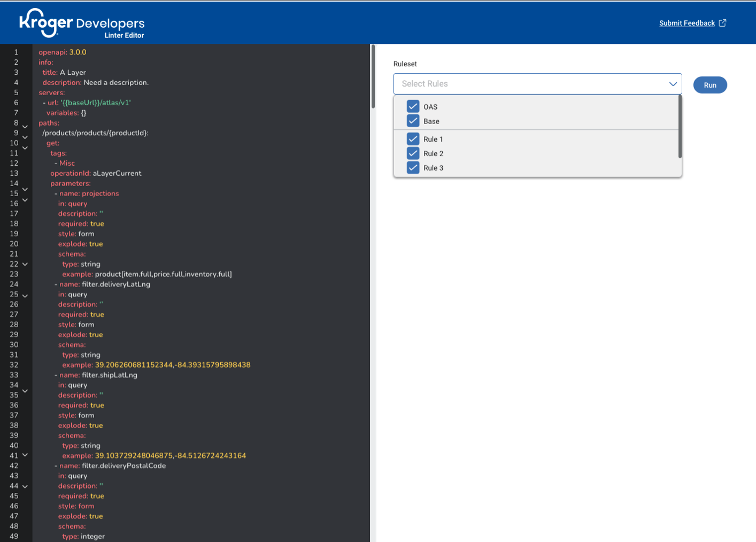Toggle the Rule 1 checkbox
756x542 pixels.
coord(413,139)
